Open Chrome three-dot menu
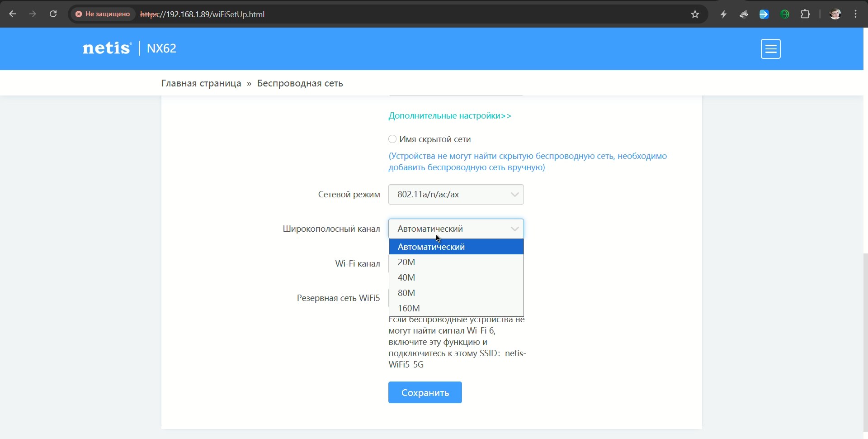Image resolution: width=868 pixels, height=439 pixels. pyautogui.click(x=856, y=14)
